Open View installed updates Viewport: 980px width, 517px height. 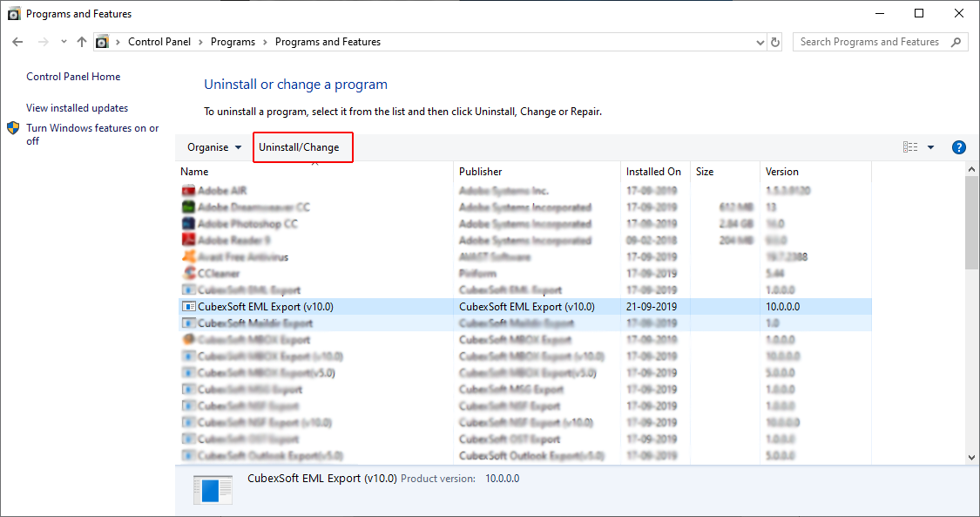(77, 107)
